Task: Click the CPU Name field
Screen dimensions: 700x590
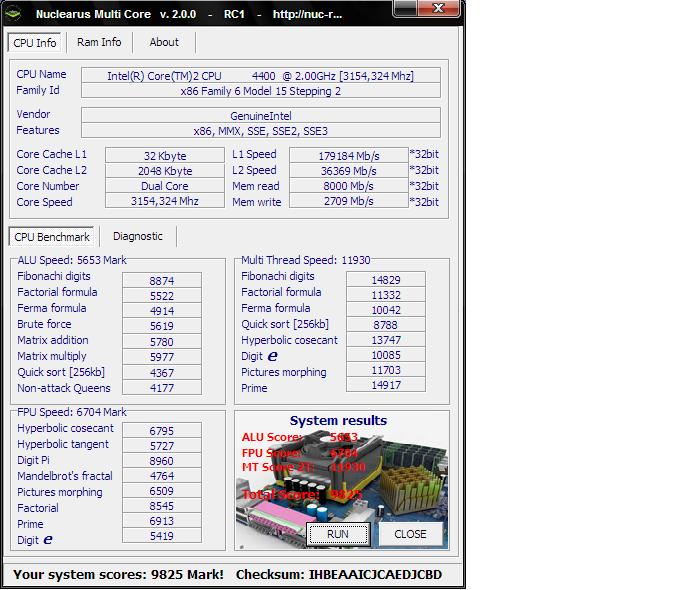Action: (x=261, y=76)
